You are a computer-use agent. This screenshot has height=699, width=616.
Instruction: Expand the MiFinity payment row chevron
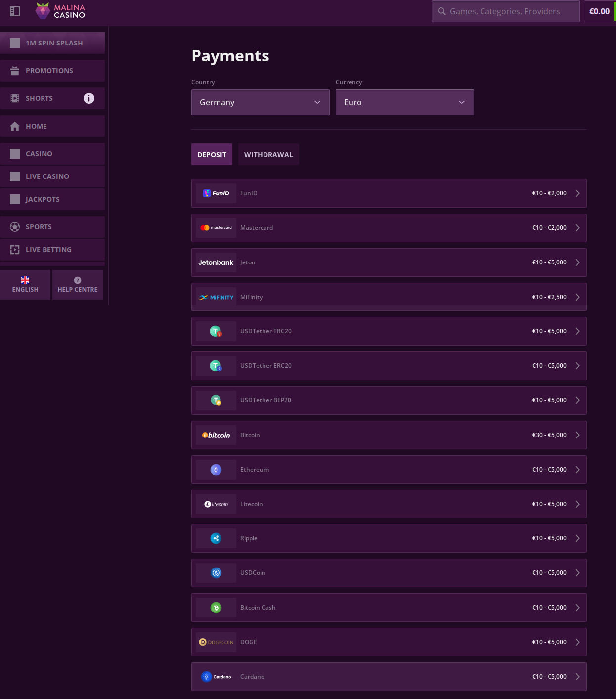[x=577, y=297]
